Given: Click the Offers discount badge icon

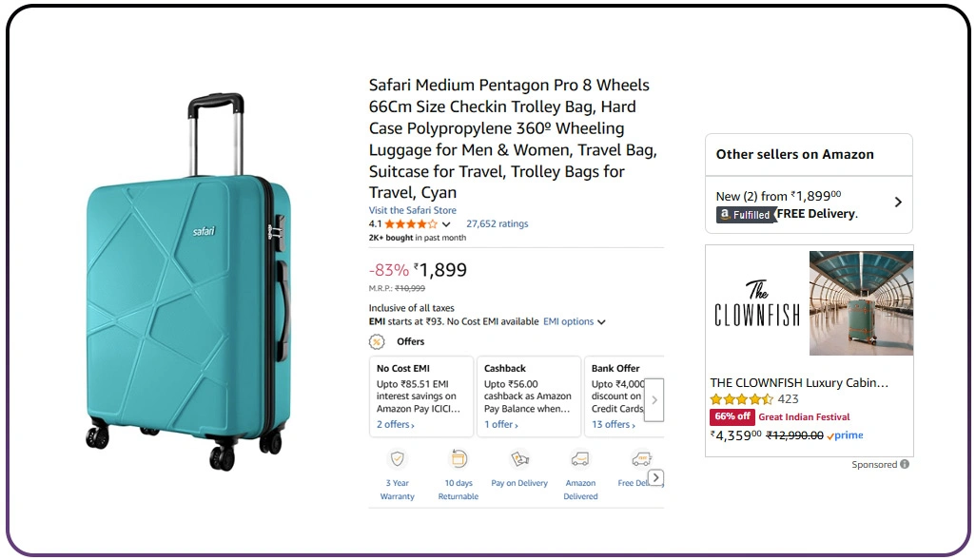Looking at the screenshot, I should [x=378, y=342].
